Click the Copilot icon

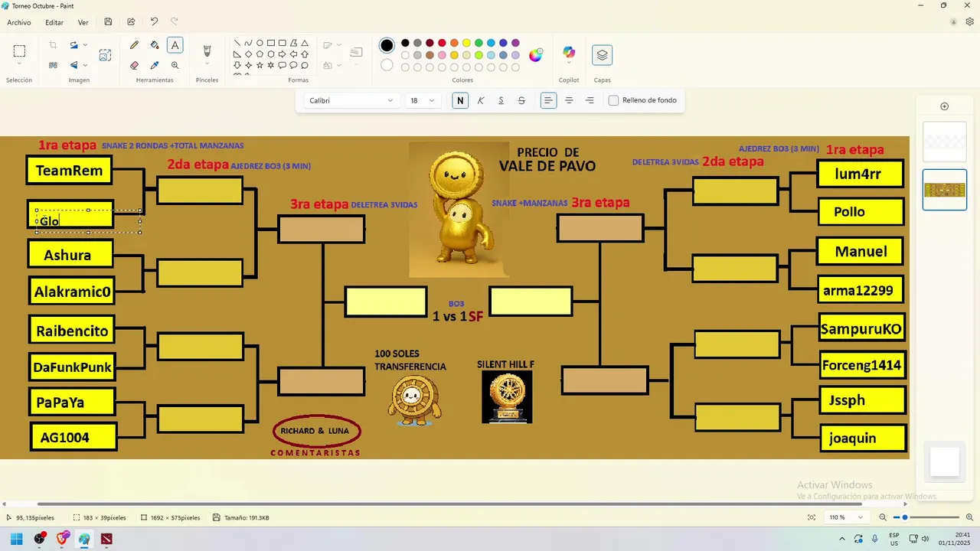(x=568, y=52)
